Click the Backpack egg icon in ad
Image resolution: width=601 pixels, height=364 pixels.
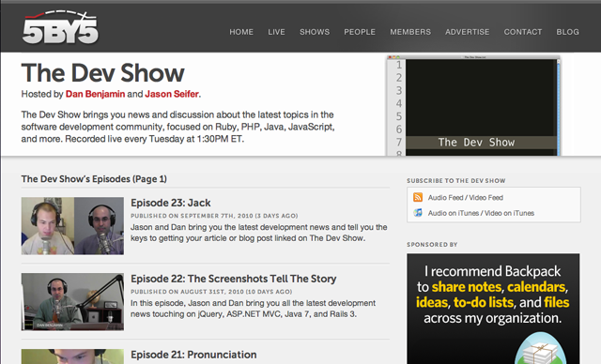540,348
